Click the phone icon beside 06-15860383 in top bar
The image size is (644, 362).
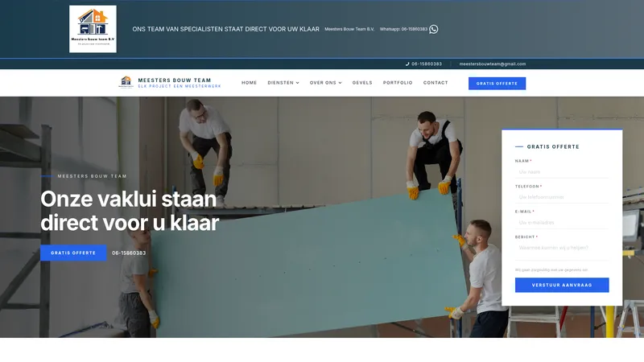click(x=407, y=64)
